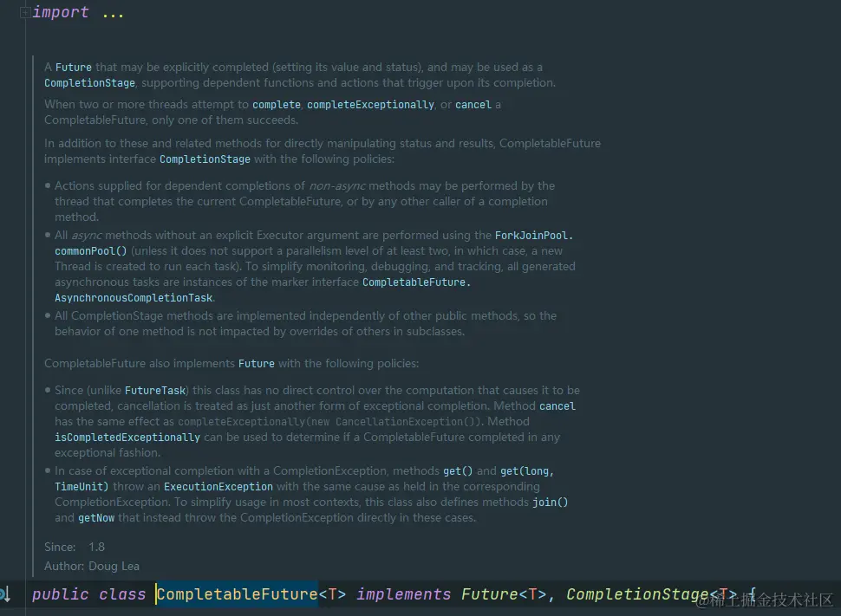Screen dimensions: 841x616
Task: Open the 'cancel' link following 'completion. Method'
Action: coord(557,405)
